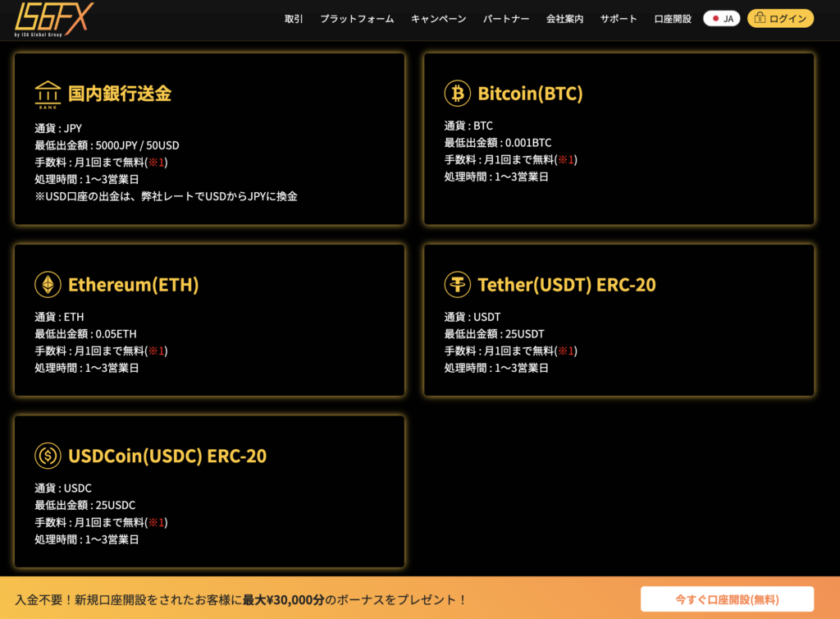
Task: Open the 取引 menu
Action: tap(294, 19)
